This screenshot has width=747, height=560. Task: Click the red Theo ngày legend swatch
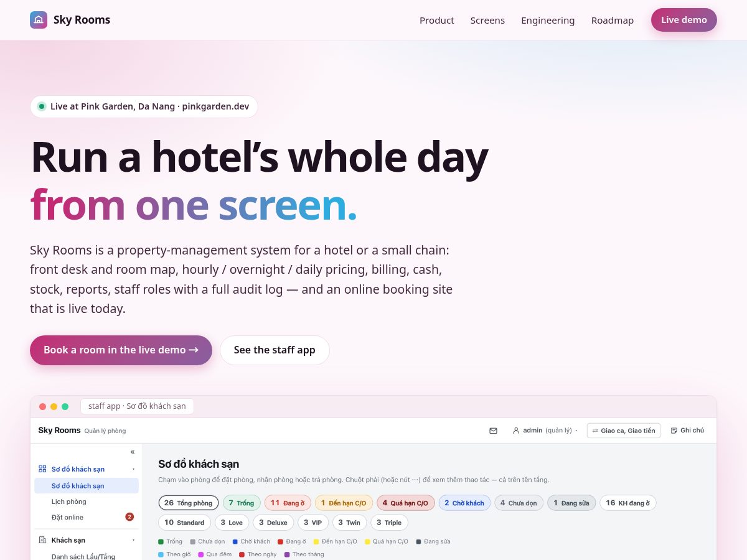coord(242,554)
